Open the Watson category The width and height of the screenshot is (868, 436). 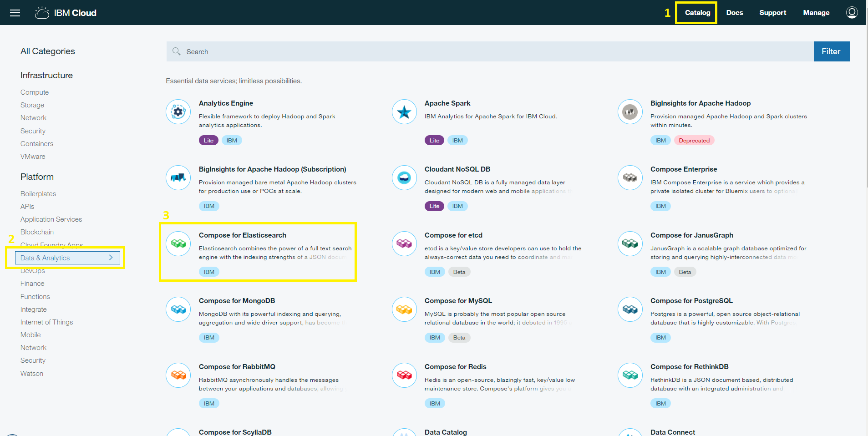tap(31, 373)
